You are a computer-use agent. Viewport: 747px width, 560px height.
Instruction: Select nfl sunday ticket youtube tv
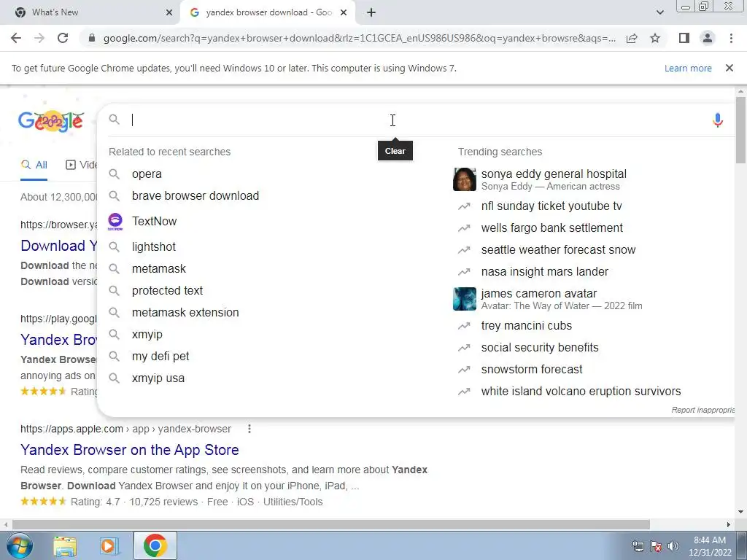551,206
